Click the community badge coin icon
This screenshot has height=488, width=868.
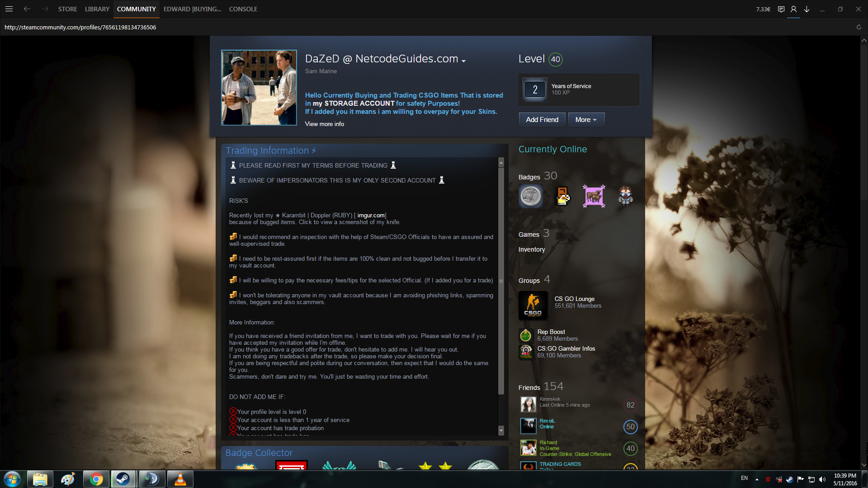pyautogui.click(x=530, y=196)
